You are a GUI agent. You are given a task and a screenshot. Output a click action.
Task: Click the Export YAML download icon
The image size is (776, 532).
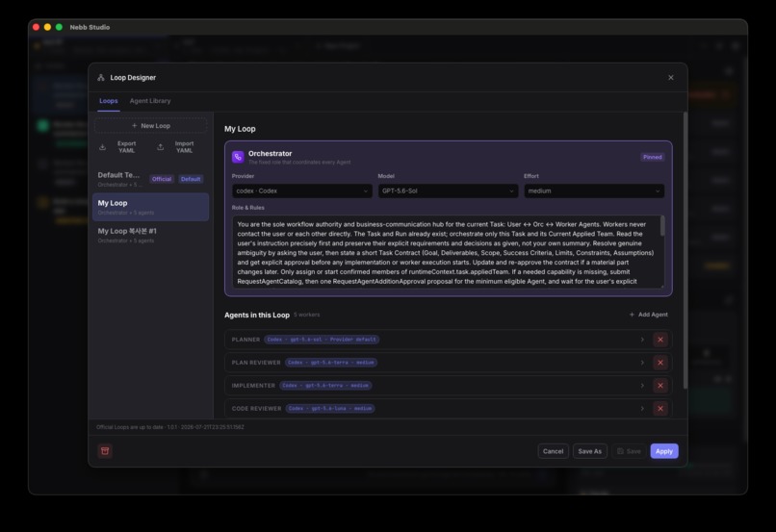102,147
